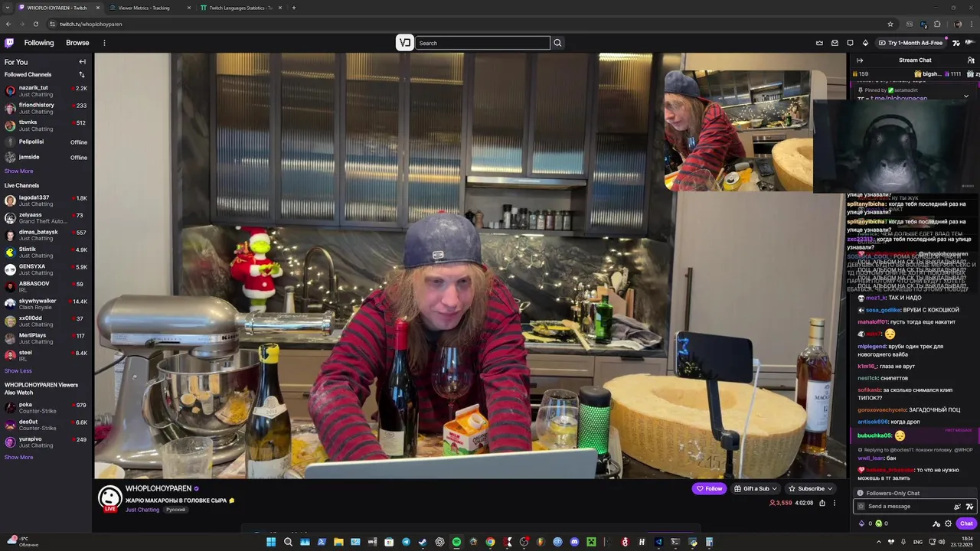
Task: Open the community users list icon
Action: (971, 60)
